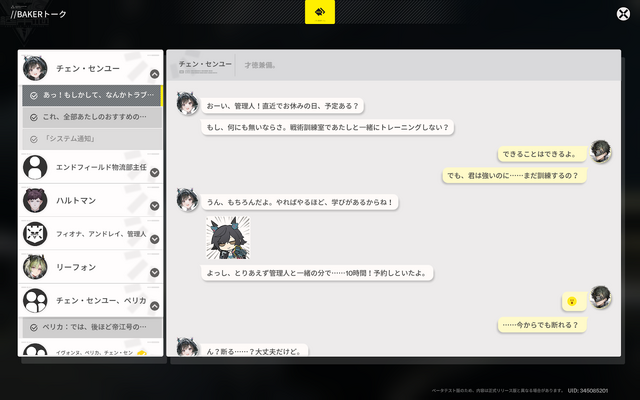Open チェン・センユー avatar in contact list
Screen dimensions: 640x400
point(35,68)
